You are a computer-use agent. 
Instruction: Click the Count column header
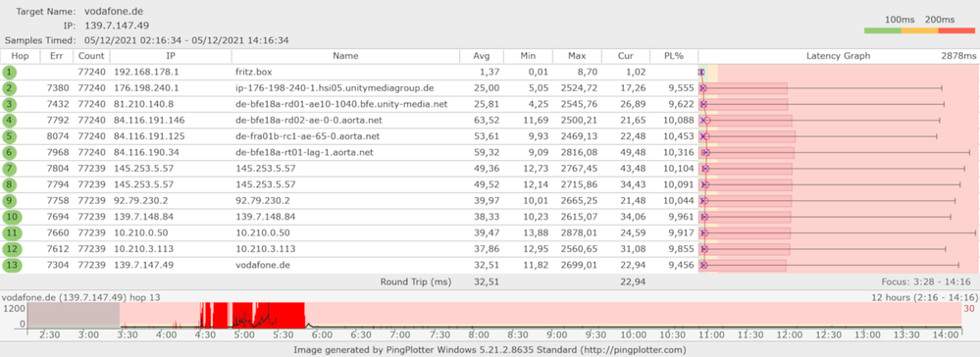91,56
